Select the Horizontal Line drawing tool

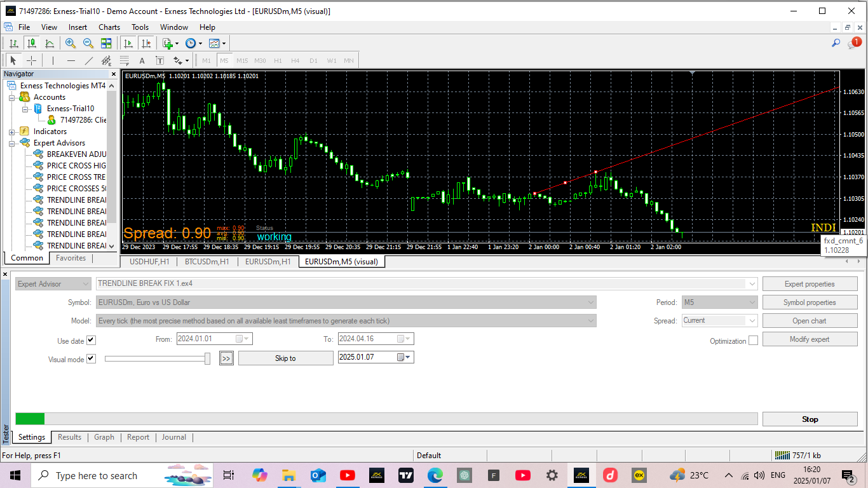(x=71, y=60)
